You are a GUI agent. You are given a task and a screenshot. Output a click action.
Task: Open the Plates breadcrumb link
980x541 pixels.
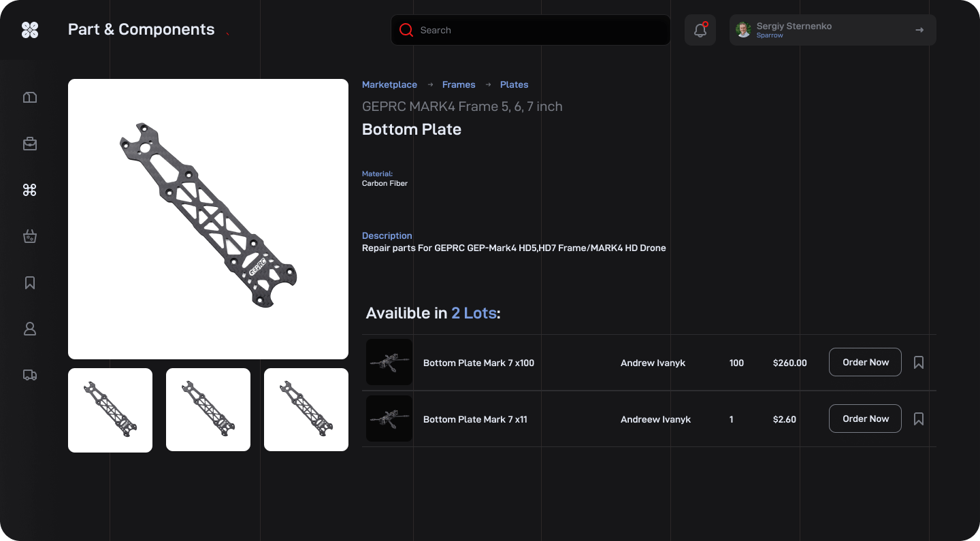(x=514, y=84)
